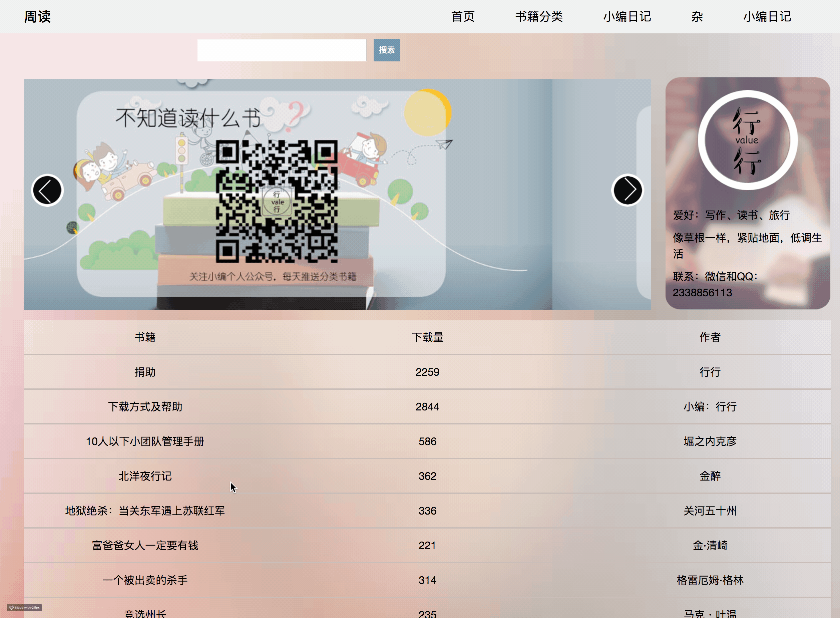Open 地狱绝杀：当关东军遇上苏联红军
Image resolution: width=840 pixels, height=618 pixels.
coord(145,511)
